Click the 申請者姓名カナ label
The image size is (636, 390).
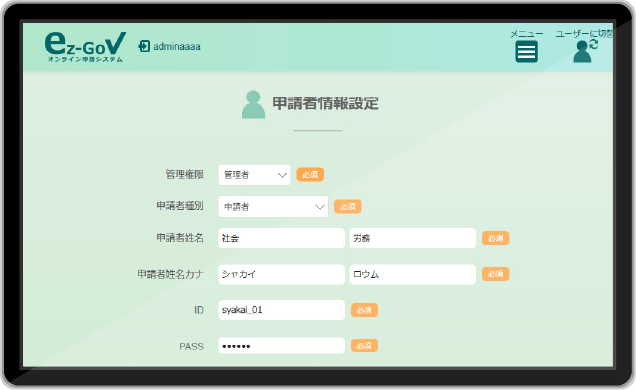pyautogui.click(x=170, y=274)
